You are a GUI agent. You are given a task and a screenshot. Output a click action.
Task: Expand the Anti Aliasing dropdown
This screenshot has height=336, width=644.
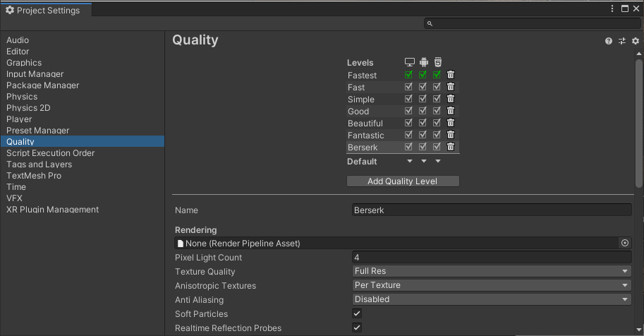click(492, 299)
